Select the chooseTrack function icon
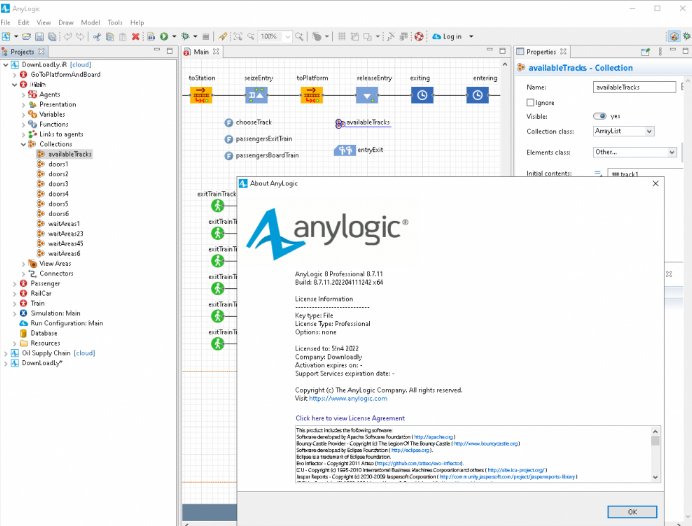Viewport: 692px width, 526px height. [229, 123]
